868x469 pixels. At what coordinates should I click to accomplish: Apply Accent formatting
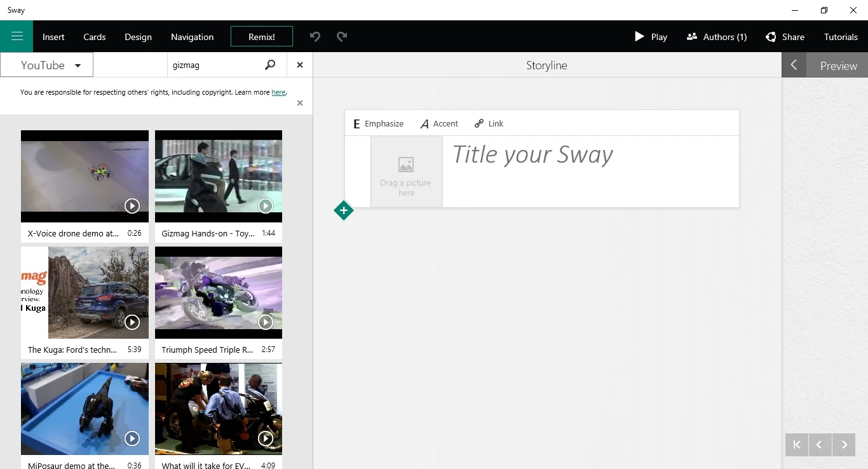[x=439, y=123]
